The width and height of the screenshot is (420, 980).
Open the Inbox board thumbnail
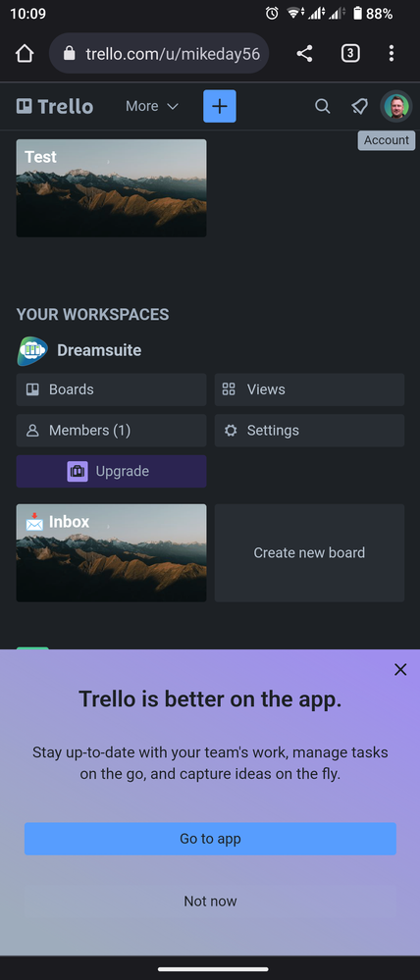coord(111,553)
